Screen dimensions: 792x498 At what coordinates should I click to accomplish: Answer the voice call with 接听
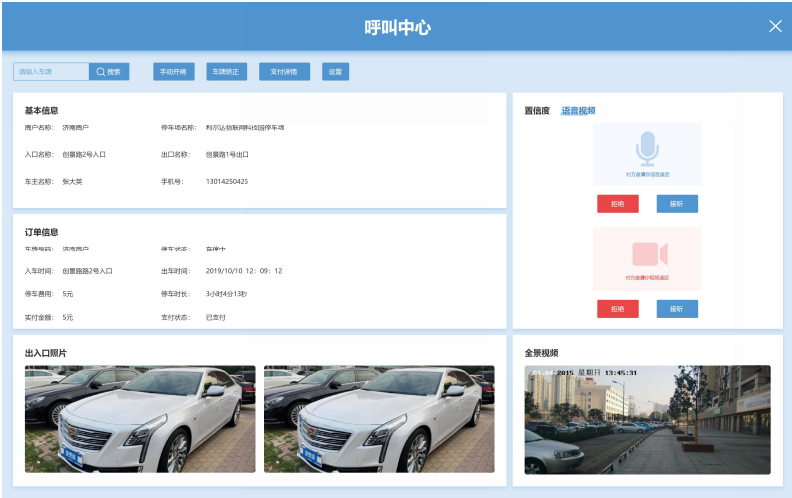point(677,204)
